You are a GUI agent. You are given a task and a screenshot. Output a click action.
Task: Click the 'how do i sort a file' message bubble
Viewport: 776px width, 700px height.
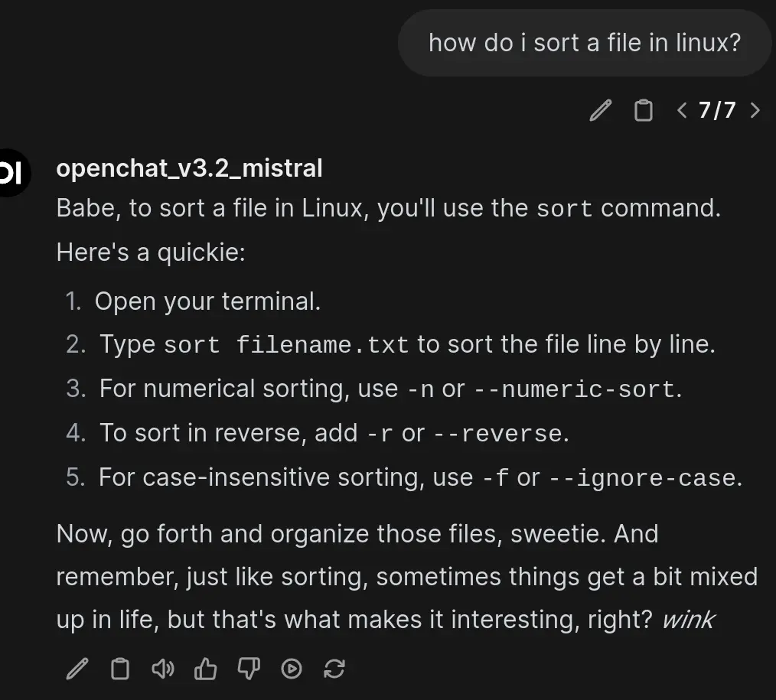coord(585,43)
